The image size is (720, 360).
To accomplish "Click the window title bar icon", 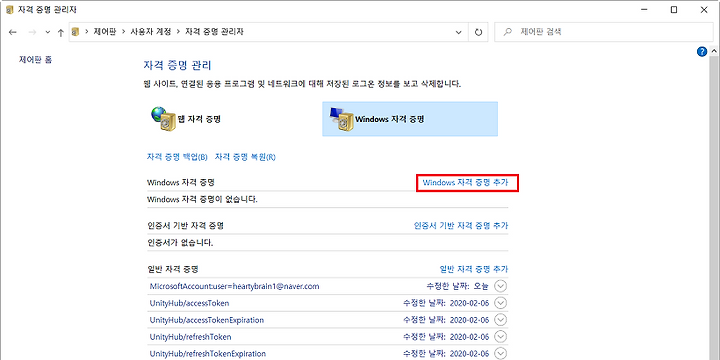I will click(x=10, y=10).
